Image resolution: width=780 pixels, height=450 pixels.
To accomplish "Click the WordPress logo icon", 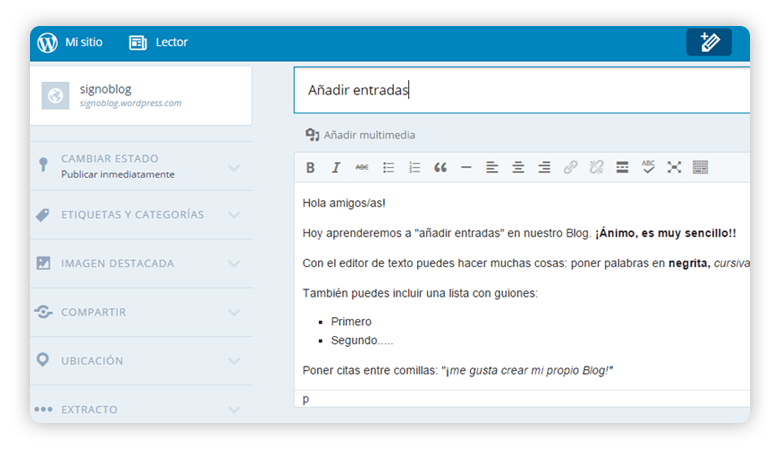I will (48, 43).
